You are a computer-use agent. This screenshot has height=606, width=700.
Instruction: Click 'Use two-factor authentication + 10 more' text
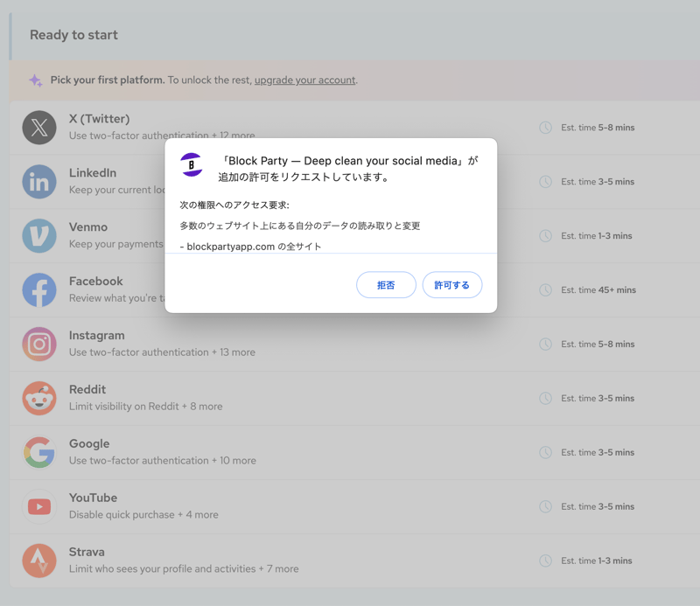coord(163,461)
